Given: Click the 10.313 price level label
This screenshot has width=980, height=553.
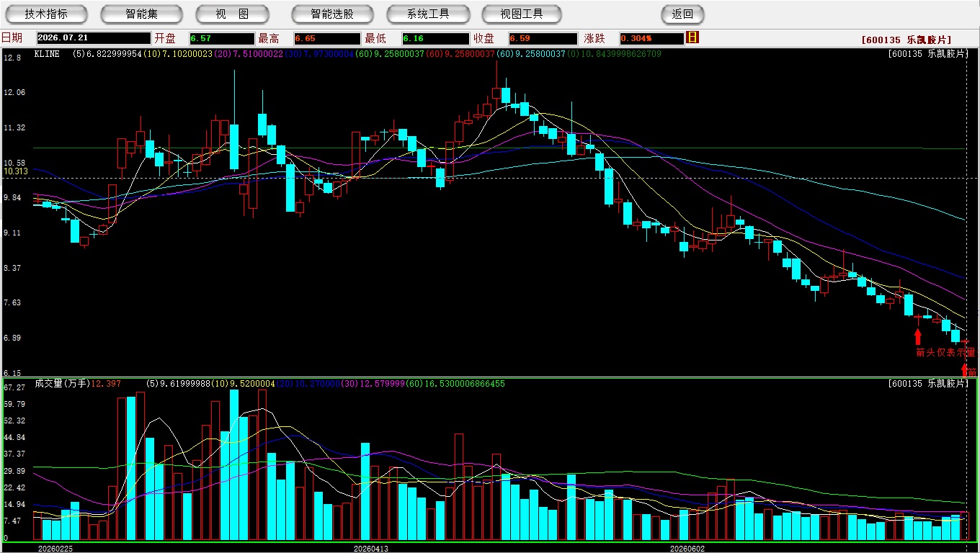Looking at the screenshot, I should (x=16, y=171).
